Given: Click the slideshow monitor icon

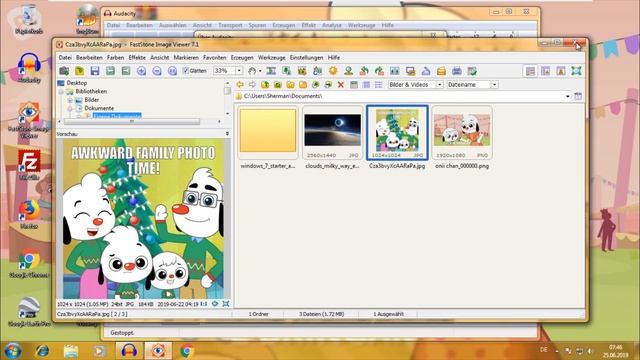Looking at the screenshot, I should [x=410, y=71].
